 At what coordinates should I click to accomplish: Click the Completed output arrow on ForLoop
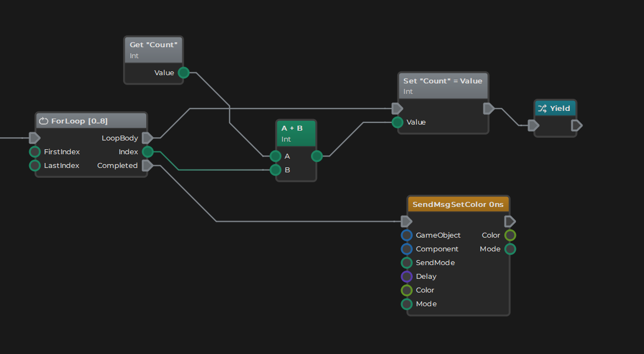pos(147,165)
